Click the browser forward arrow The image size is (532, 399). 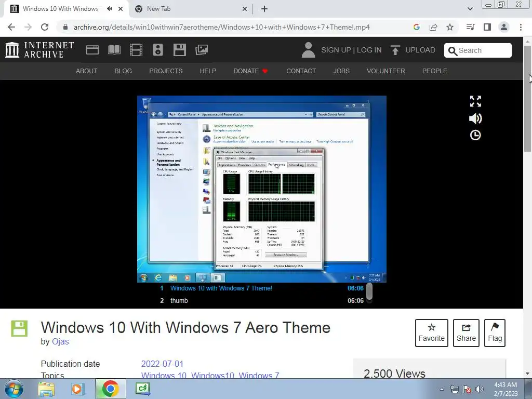pyautogui.click(x=28, y=27)
